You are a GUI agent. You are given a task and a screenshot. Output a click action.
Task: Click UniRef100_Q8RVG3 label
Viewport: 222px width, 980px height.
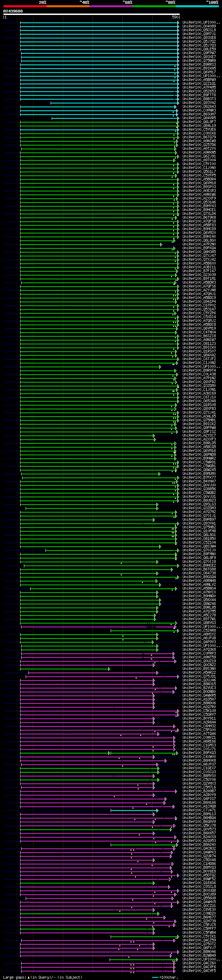[x=199, y=623]
